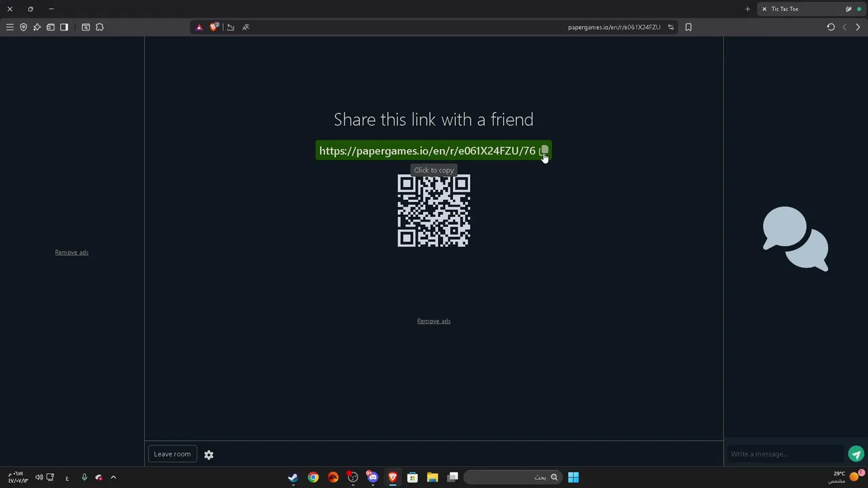Open File Explorer from the taskbar

pyautogui.click(x=433, y=477)
